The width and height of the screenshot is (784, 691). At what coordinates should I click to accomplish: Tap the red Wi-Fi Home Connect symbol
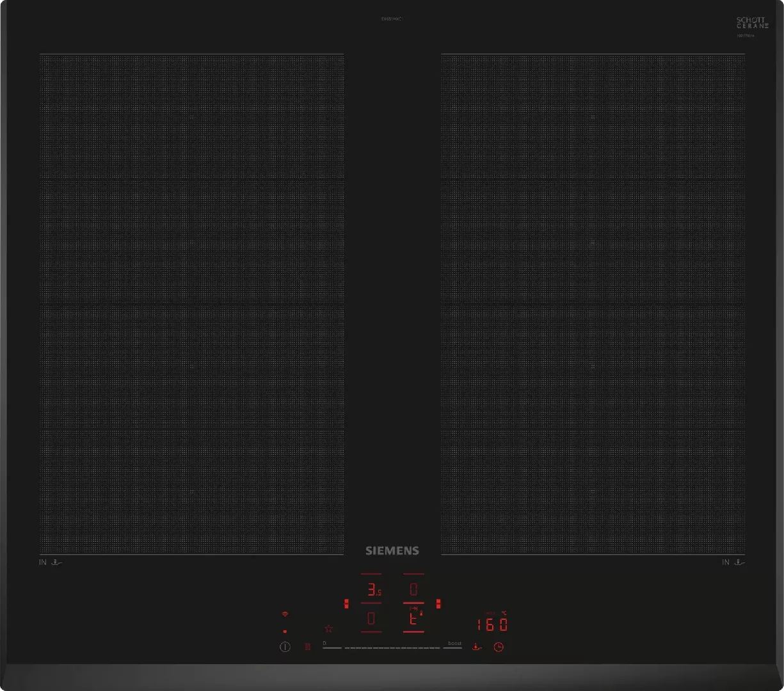point(285,614)
